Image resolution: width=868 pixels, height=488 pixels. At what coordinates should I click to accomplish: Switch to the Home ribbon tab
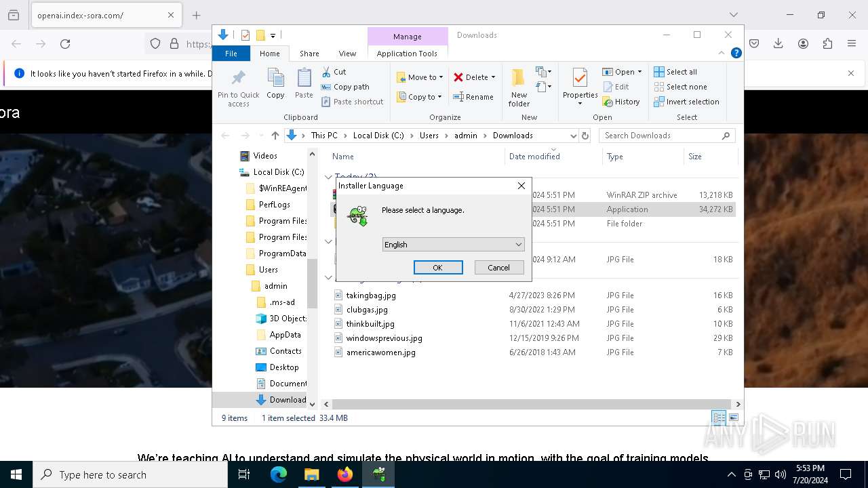270,54
